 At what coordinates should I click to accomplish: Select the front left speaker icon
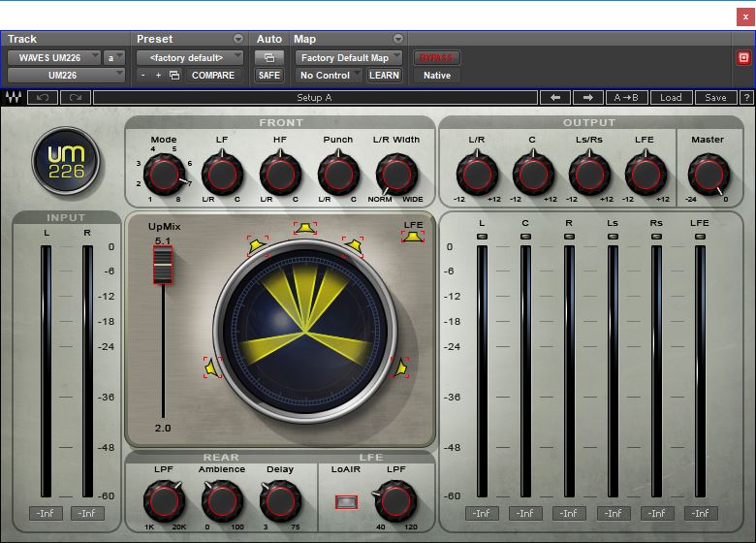(x=257, y=245)
